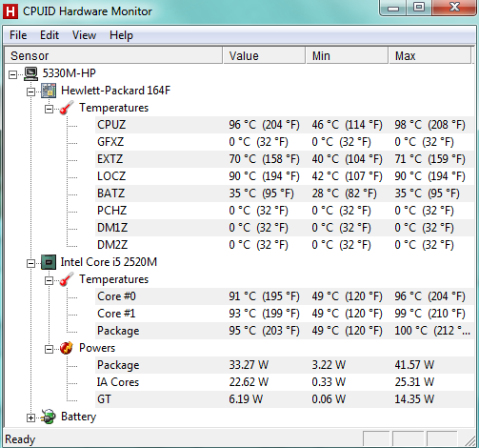
Task: Collapse Temperatures under Hewlett-Packard 164F
Action: coord(49,110)
